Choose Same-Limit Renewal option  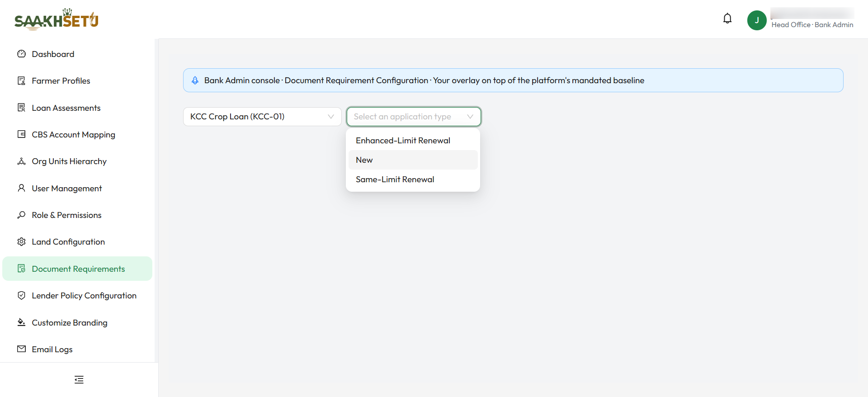pos(413,180)
